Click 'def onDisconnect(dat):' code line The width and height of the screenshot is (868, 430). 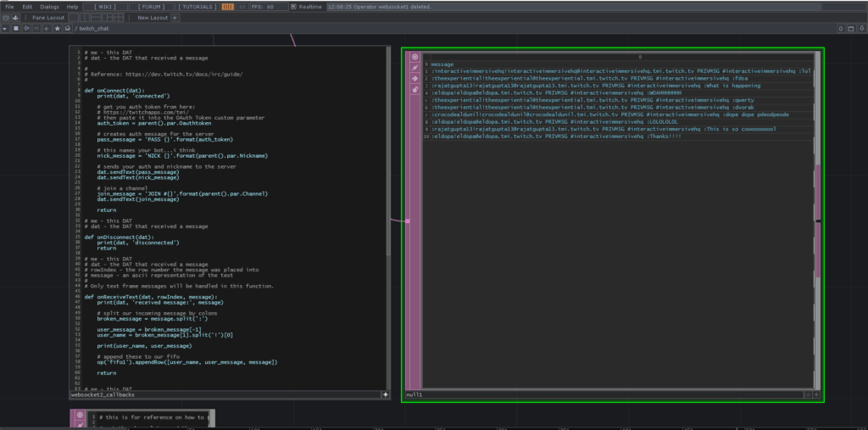pos(119,237)
